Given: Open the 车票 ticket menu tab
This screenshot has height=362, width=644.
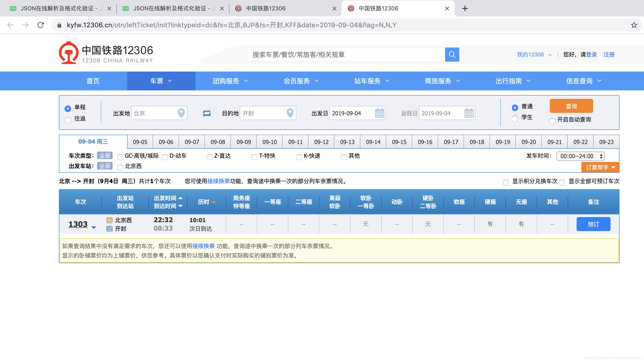Looking at the screenshot, I should coord(161,81).
